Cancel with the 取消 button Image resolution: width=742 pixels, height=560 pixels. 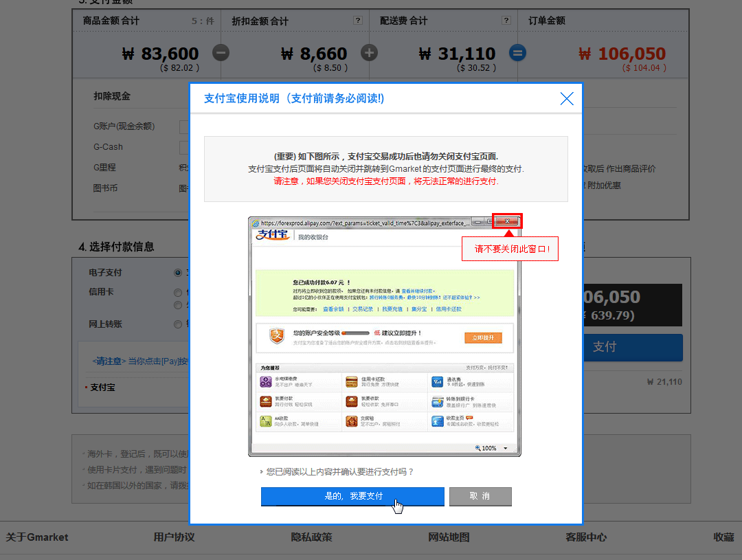coord(480,496)
